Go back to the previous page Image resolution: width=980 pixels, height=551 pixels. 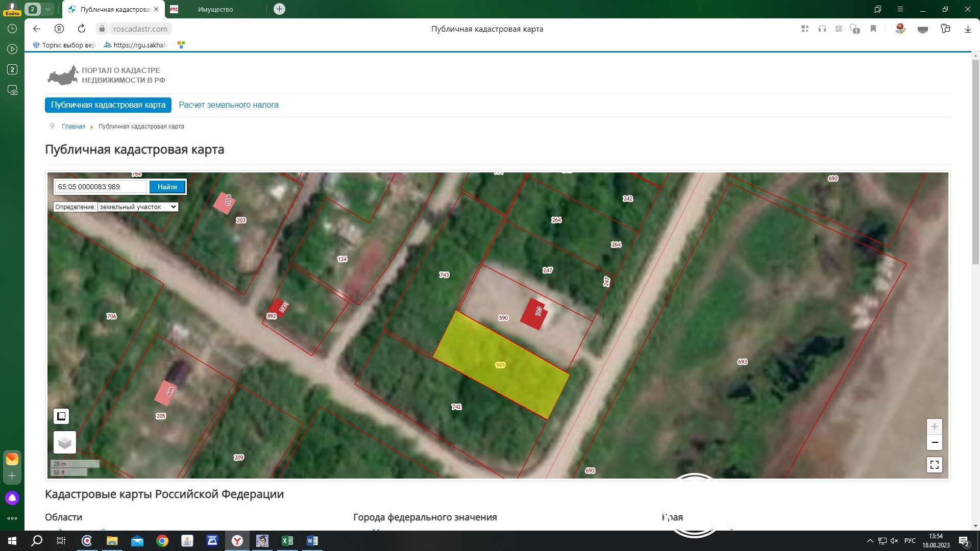(x=36, y=29)
